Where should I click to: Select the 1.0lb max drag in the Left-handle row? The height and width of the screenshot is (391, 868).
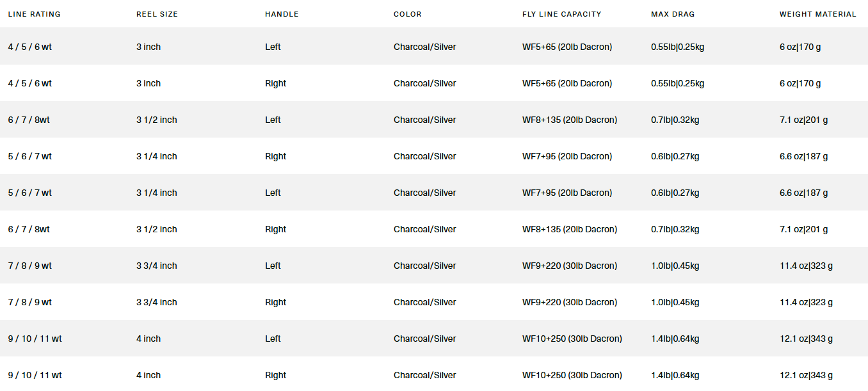(x=675, y=266)
